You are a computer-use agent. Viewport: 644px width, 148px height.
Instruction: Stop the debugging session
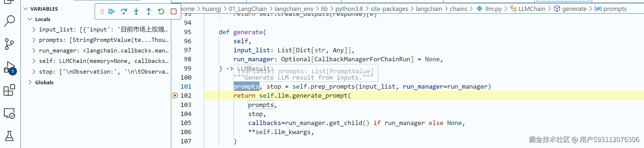[173, 11]
